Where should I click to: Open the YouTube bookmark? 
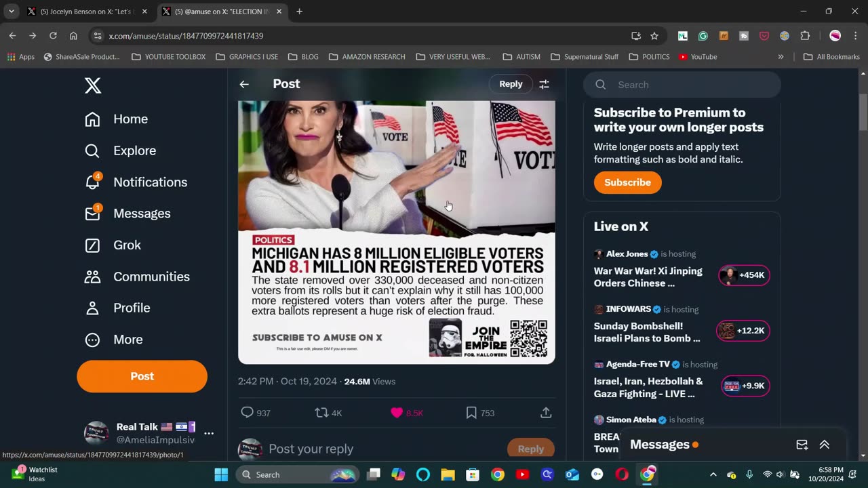pyautogui.click(x=698, y=57)
